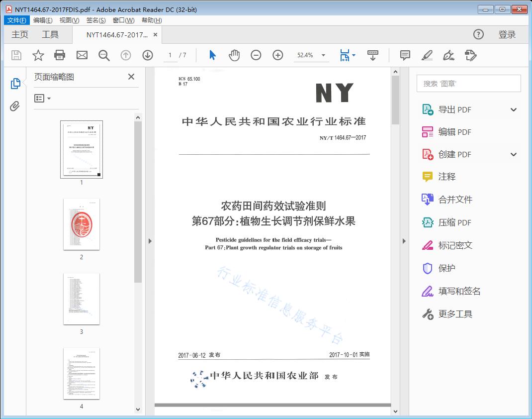Toggle page thumbnails panel icon

click(15, 84)
